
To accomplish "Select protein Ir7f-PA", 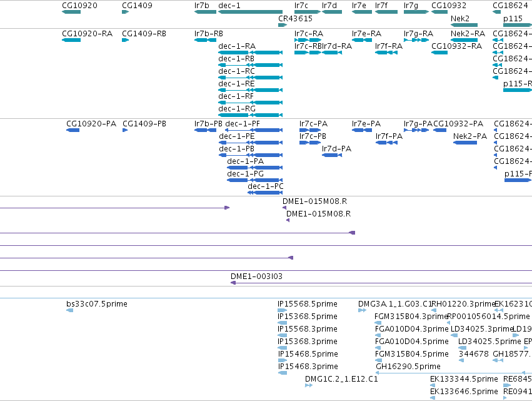I will pos(386,143).
